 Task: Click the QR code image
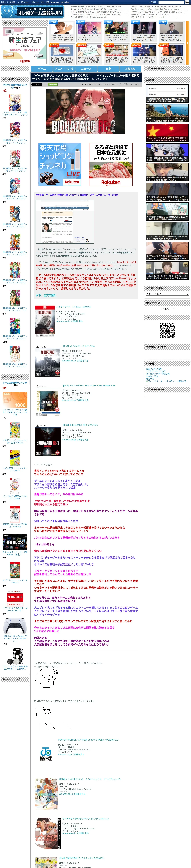click(x=167, y=330)
